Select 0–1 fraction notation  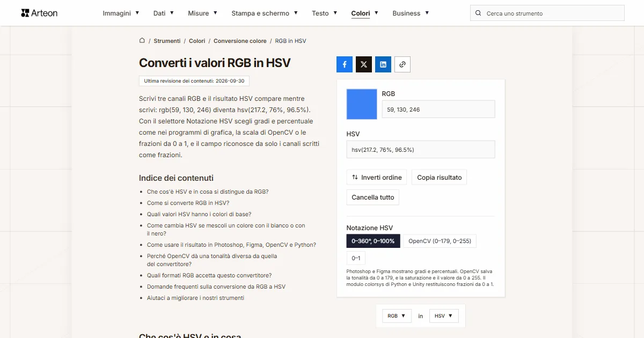(356, 258)
